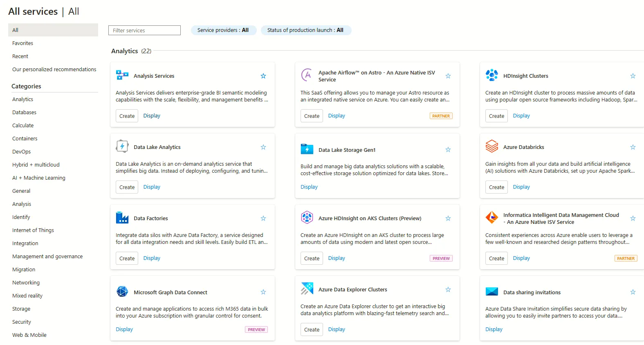The height and width of the screenshot is (345, 644).
Task: Open Our personalized recommendations
Action: (x=54, y=69)
